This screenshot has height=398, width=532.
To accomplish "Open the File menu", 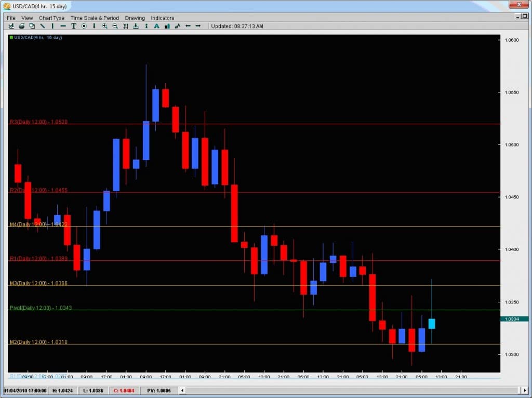I will 11,18.
